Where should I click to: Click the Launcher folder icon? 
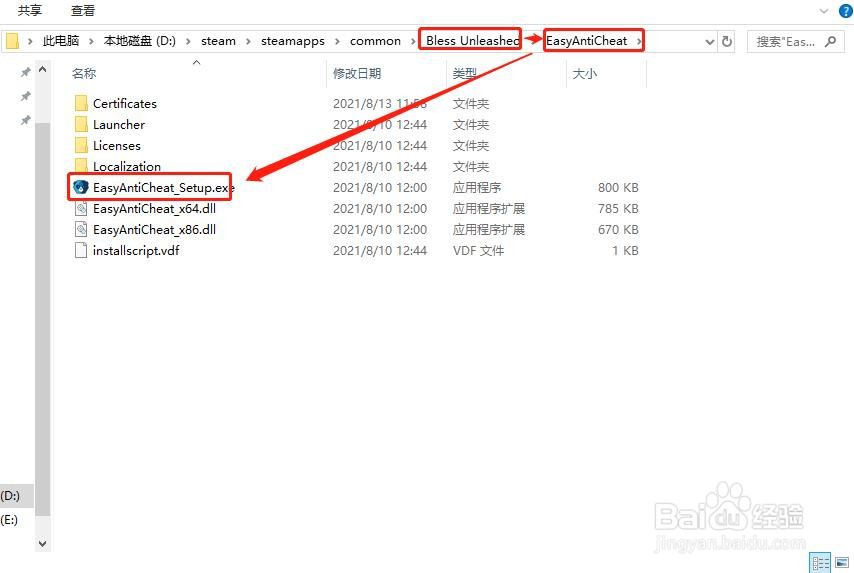point(81,125)
